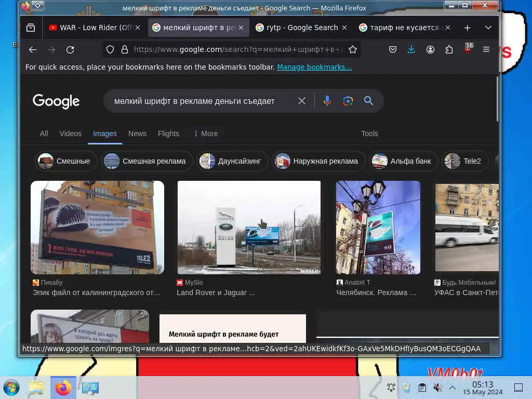Open Land Rover и Jaguar result title
The width and height of the screenshot is (532, 399).
(216, 292)
